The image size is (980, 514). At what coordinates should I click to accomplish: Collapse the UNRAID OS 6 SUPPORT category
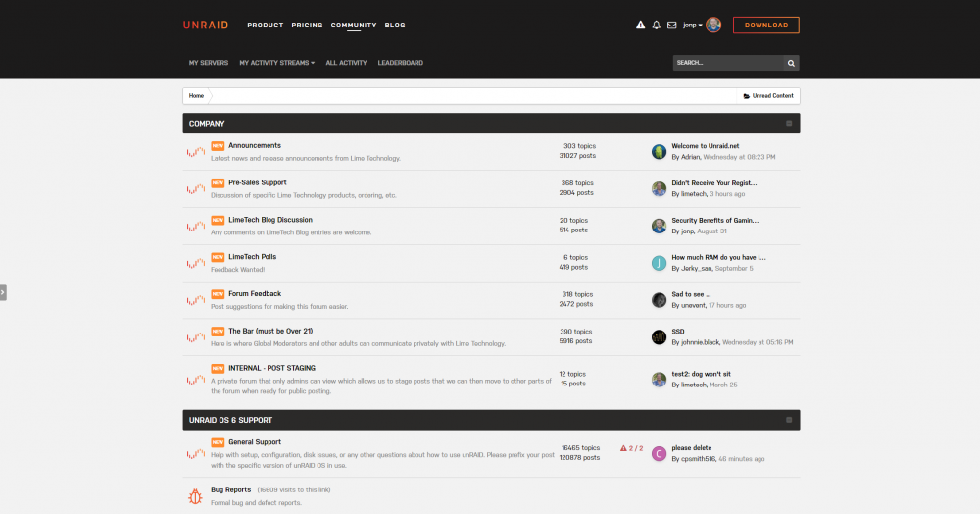pos(789,420)
